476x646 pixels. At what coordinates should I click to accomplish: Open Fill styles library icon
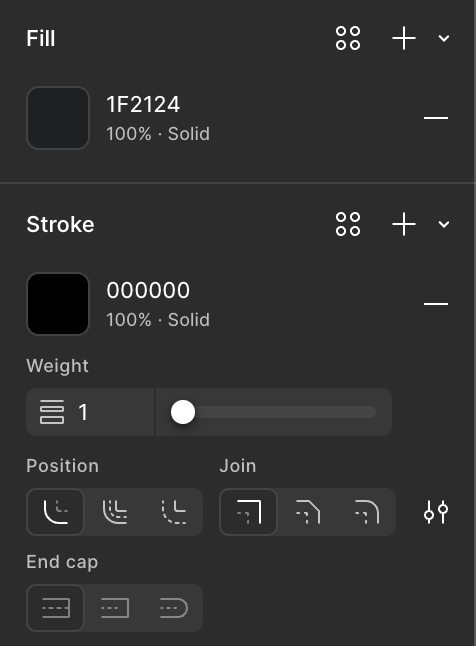[x=348, y=38]
